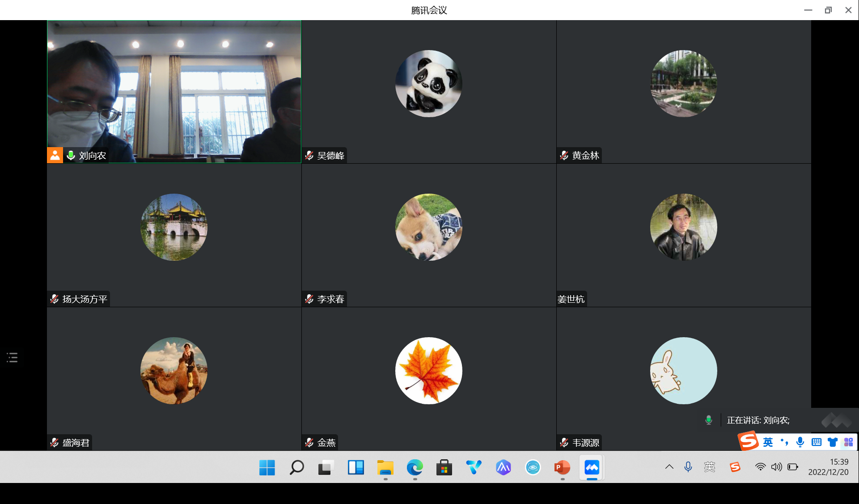The width and height of the screenshot is (859, 504).
Task: Switch to PowerPoint in the taskbar
Action: point(562,467)
